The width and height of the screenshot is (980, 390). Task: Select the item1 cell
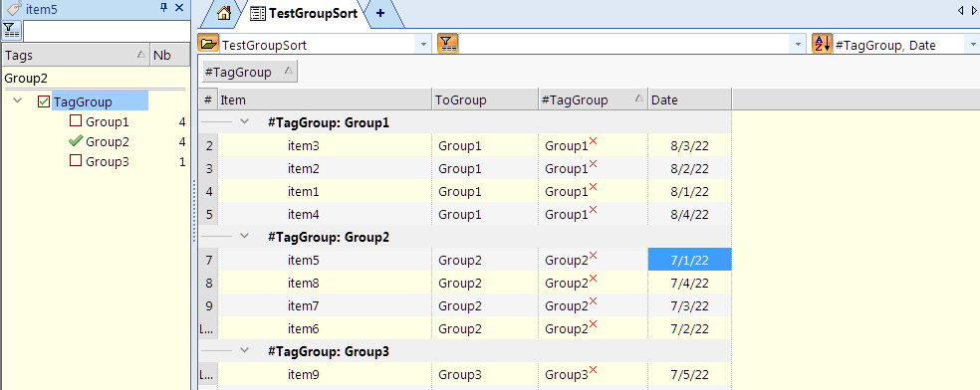325,192
